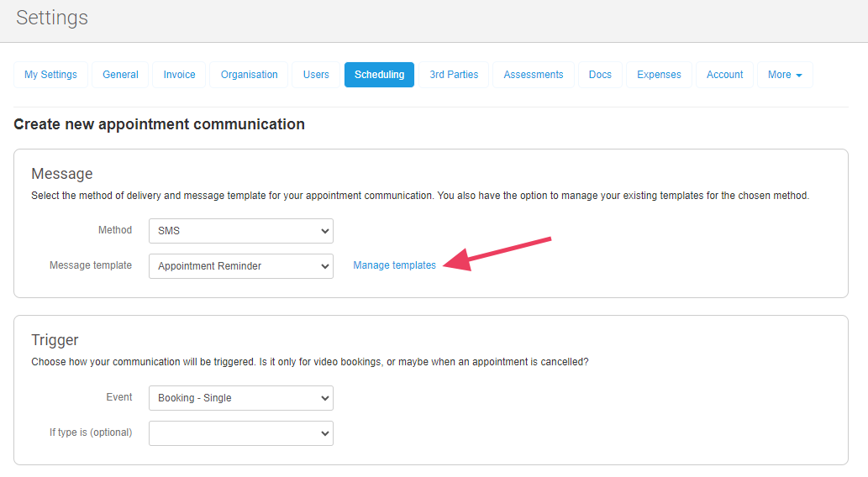Open the Method dropdown showing SMS
The image size is (868, 477).
click(x=240, y=231)
